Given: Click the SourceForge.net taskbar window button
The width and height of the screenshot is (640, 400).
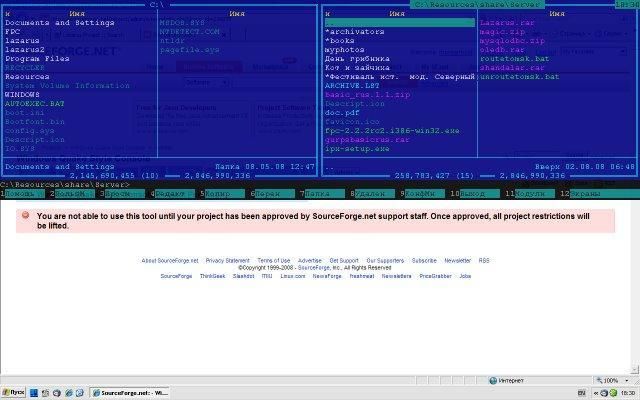Looking at the screenshot, I should 129,393.
